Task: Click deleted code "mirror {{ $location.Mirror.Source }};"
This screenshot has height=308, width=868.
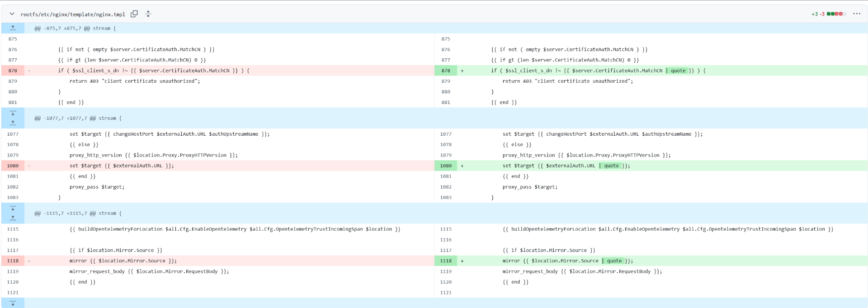Action: [123, 261]
